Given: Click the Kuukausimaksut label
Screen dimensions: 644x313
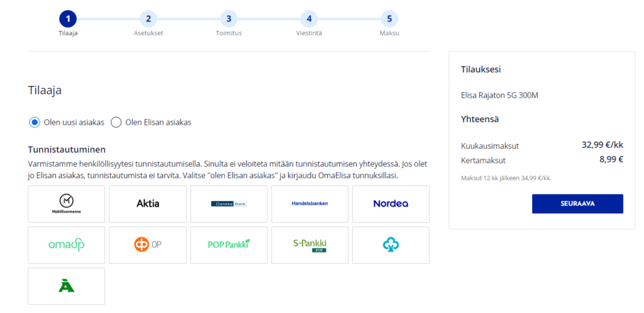Looking at the screenshot, I should click(490, 145).
